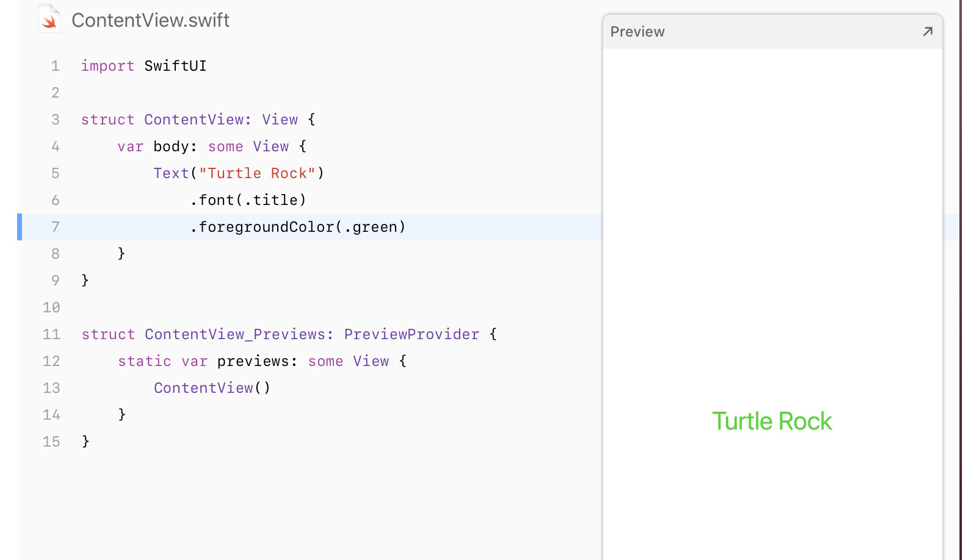The image size is (962, 560).
Task: Click the "Turtle Rock" string literal
Action: pos(257,173)
